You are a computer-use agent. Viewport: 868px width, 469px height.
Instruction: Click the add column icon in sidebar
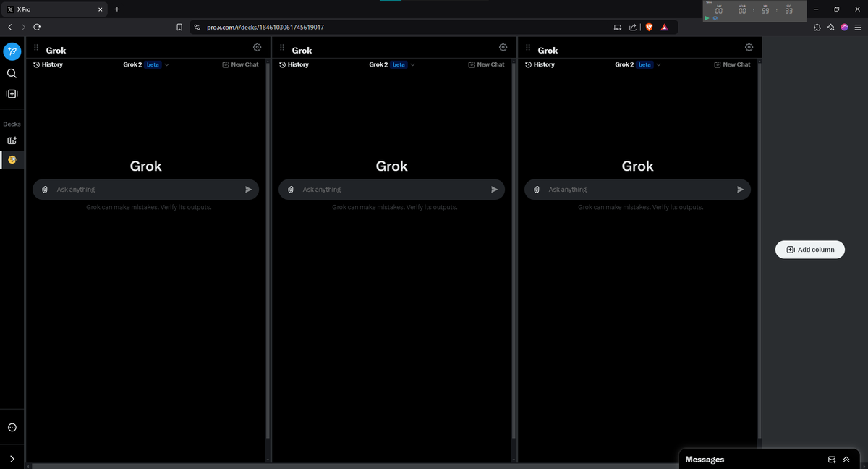(x=12, y=94)
